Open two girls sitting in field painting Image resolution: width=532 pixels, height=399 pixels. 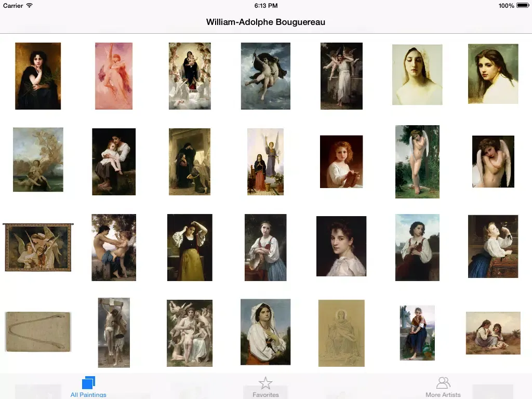493,333
